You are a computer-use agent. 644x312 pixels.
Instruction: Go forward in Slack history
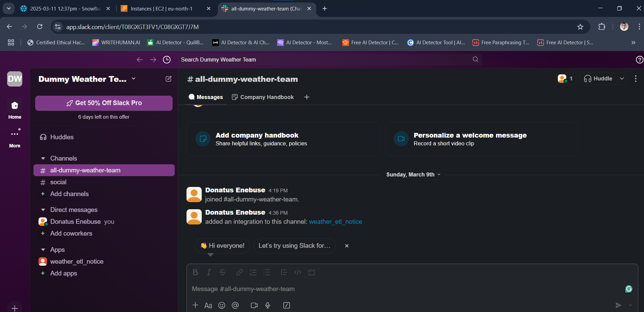(x=153, y=59)
